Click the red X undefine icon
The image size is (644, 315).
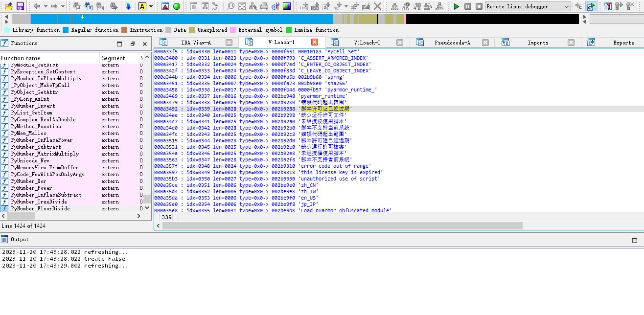pos(378,6)
